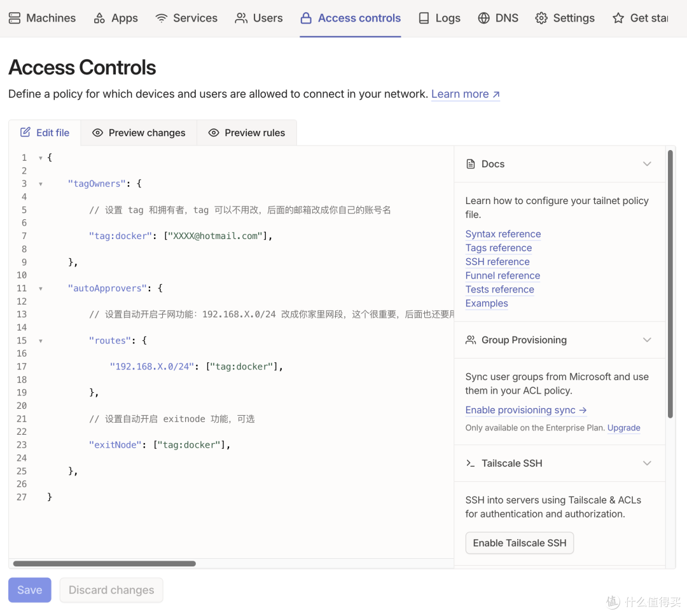Open the Tests reference link

[x=499, y=289]
